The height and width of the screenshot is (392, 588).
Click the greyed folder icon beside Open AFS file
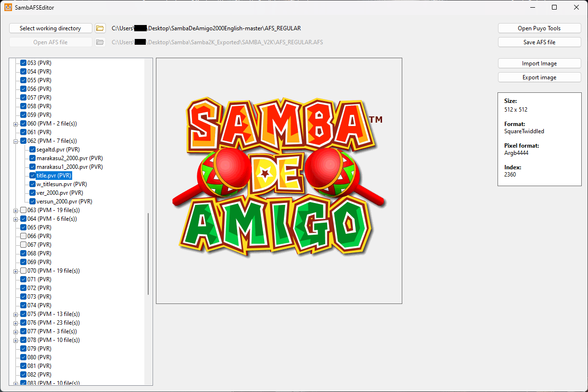pyautogui.click(x=100, y=42)
